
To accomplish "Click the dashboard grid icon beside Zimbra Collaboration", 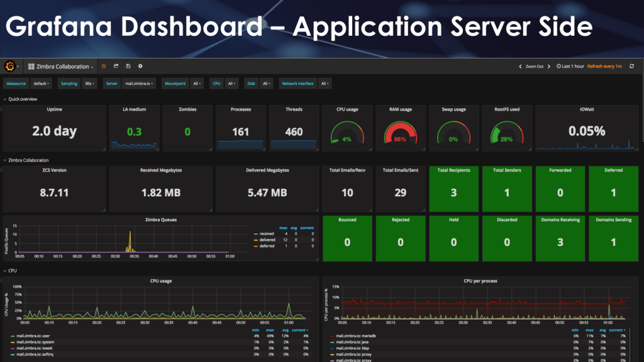I will [31, 67].
